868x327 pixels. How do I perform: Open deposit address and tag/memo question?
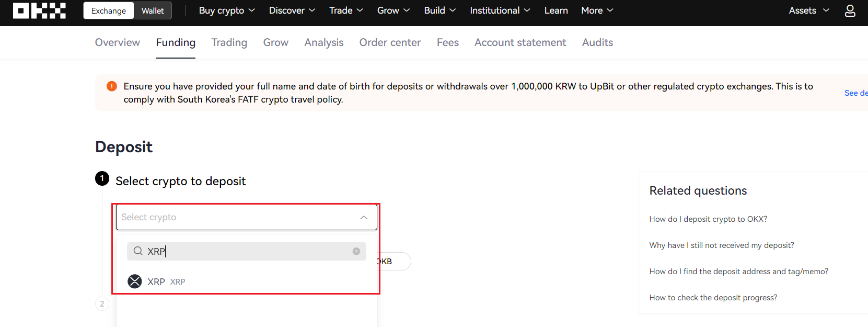pyautogui.click(x=738, y=272)
